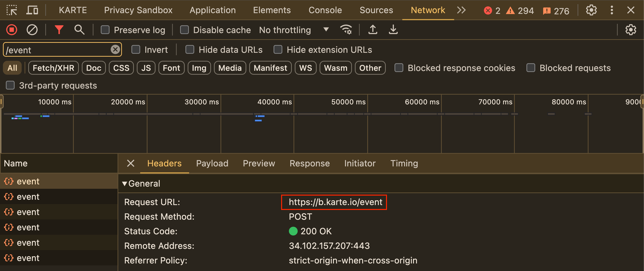
Task: Close the request details pane
Action: pos(131,163)
